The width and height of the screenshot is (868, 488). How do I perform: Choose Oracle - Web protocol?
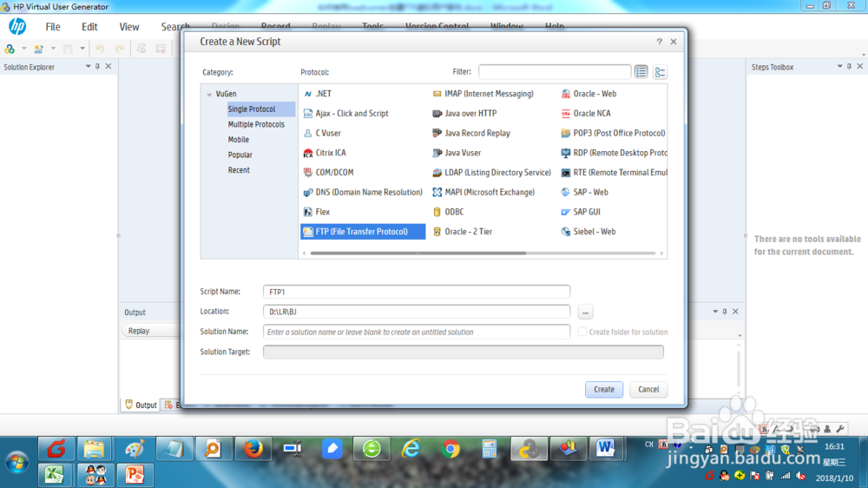(x=589, y=94)
